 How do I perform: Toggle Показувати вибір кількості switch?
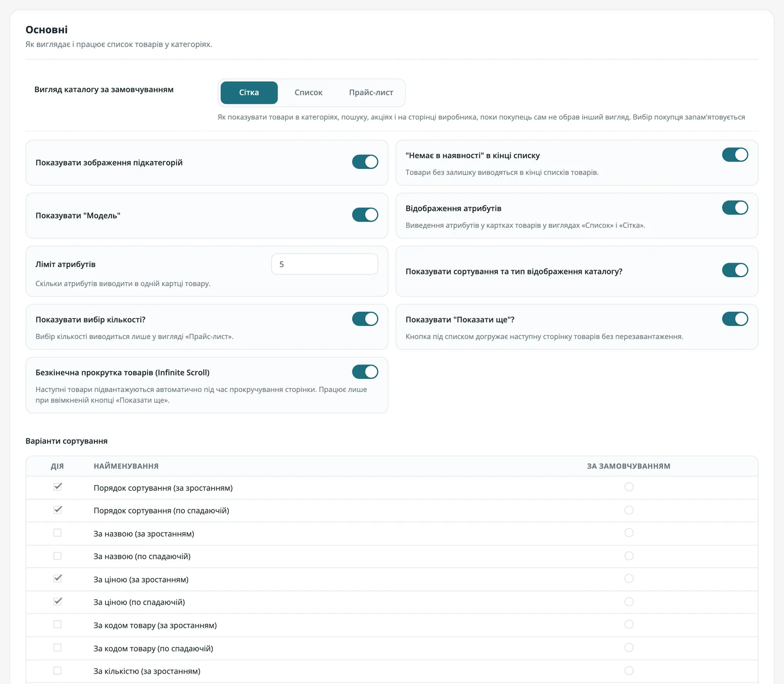point(365,319)
